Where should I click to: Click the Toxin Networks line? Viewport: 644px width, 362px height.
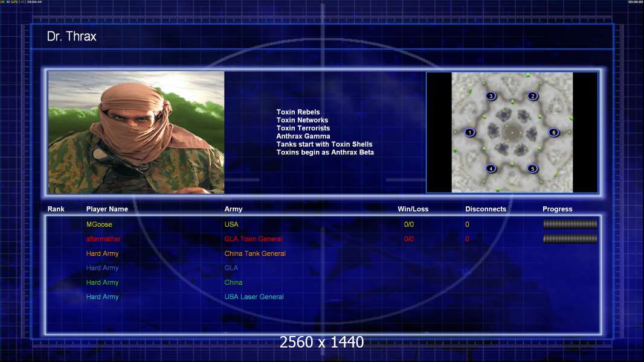pos(302,120)
